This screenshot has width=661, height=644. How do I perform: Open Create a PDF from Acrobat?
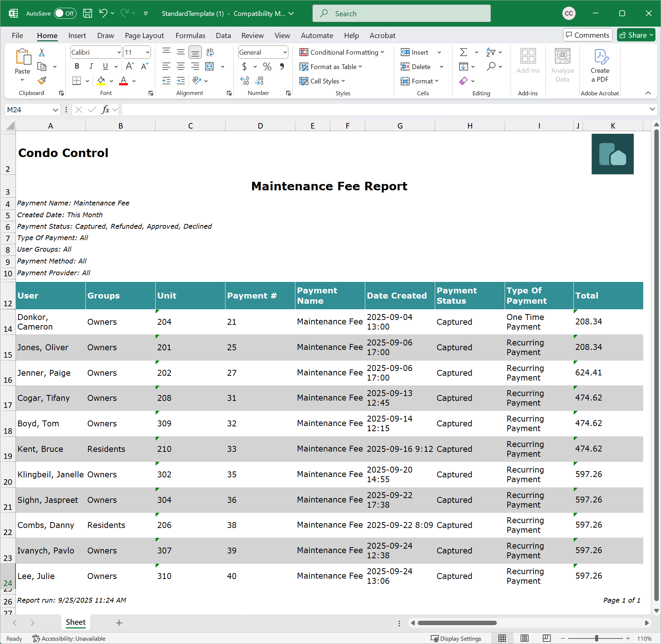[x=600, y=66]
